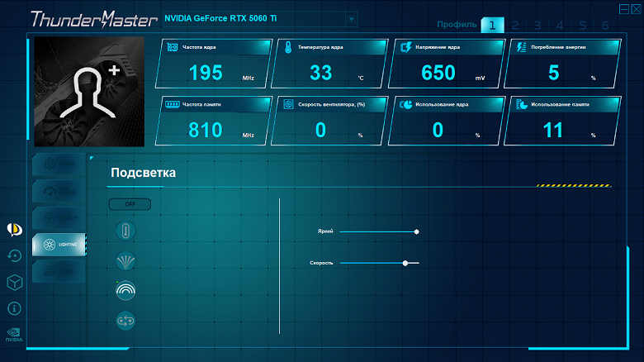Open the Over Clocker tab
644x362 pixels.
tap(59, 191)
